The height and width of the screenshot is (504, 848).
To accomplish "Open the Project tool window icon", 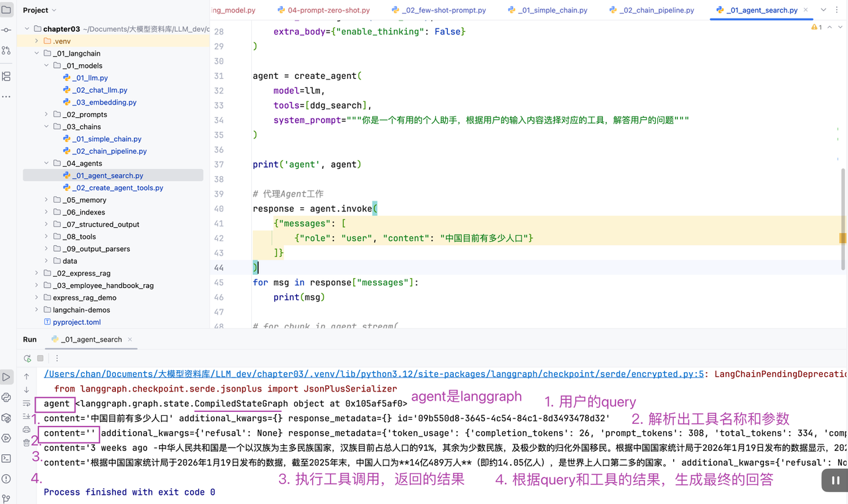I will 7,10.
